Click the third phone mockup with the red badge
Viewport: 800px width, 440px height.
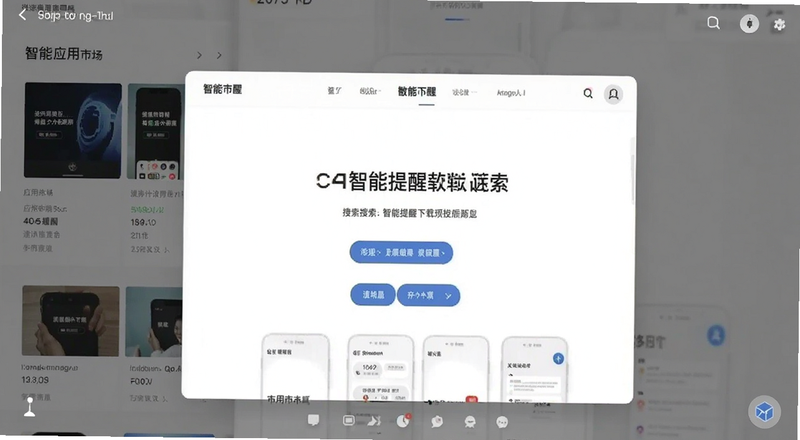[456, 369]
